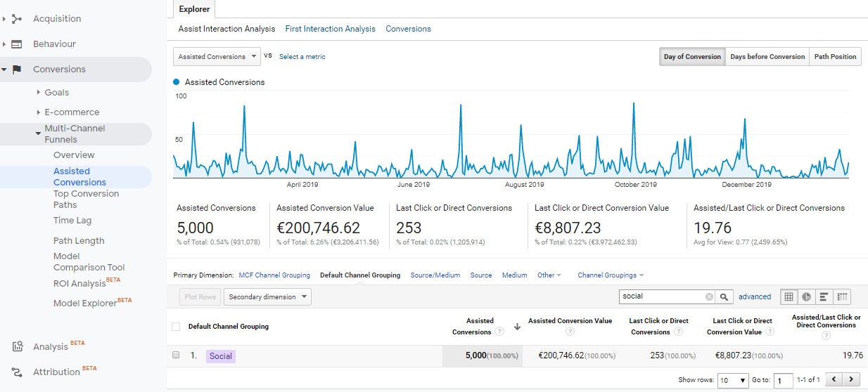Go to the next page arrow

[x=853, y=379]
